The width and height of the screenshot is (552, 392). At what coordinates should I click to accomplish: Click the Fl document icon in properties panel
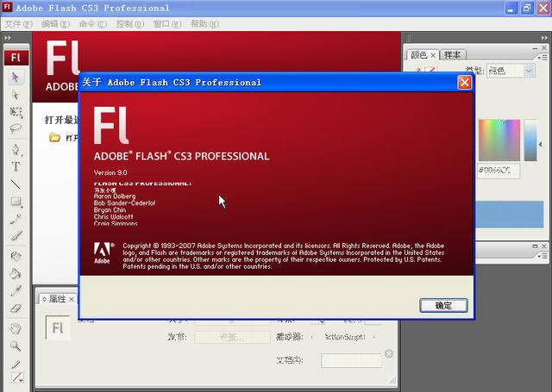coord(58,327)
